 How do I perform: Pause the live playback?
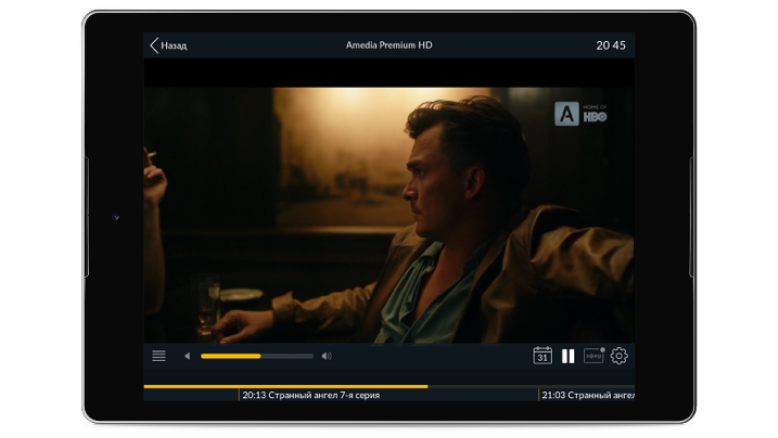click(568, 356)
